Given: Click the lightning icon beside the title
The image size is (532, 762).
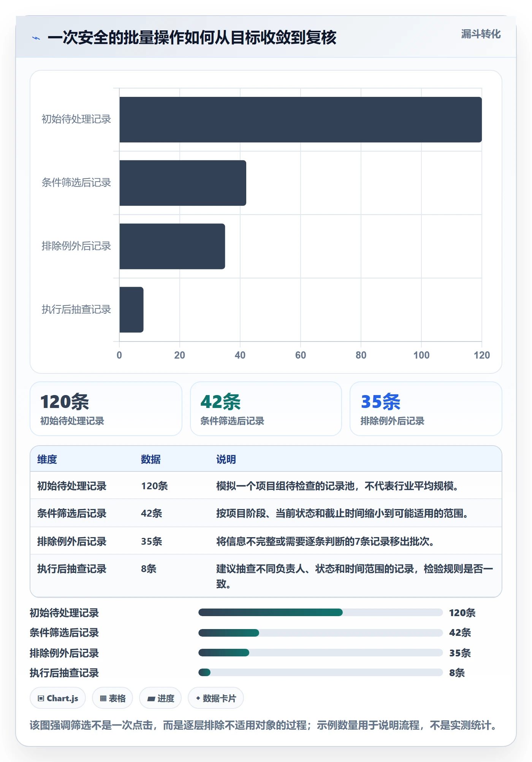Looking at the screenshot, I should pyautogui.click(x=36, y=38).
